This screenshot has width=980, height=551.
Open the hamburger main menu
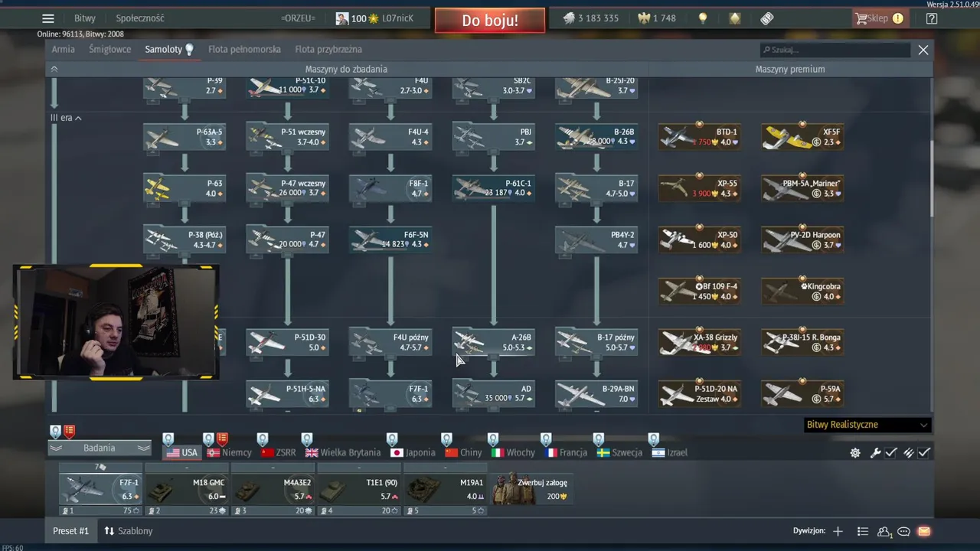(48, 18)
